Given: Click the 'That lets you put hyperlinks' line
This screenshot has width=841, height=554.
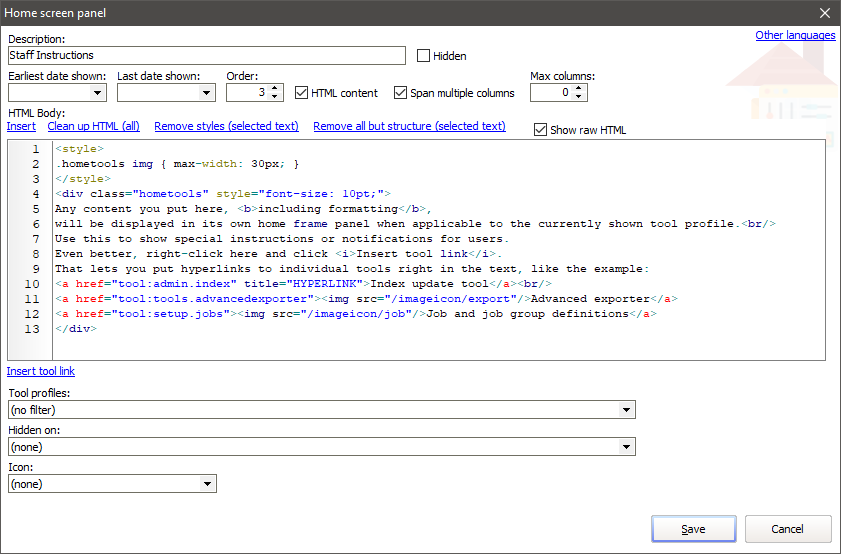Looking at the screenshot, I should [352, 269].
